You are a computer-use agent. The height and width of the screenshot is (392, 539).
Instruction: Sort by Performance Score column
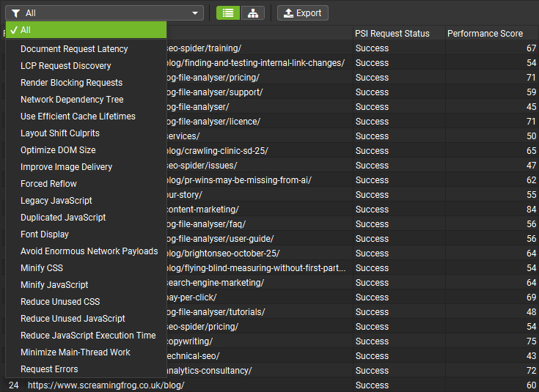click(x=492, y=33)
